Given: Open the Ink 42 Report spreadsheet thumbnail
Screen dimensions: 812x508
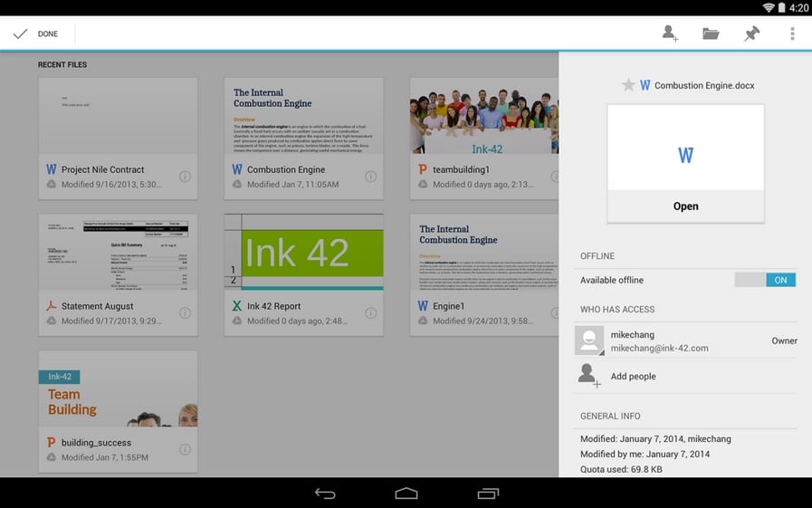Looking at the screenshot, I should click(304, 252).
